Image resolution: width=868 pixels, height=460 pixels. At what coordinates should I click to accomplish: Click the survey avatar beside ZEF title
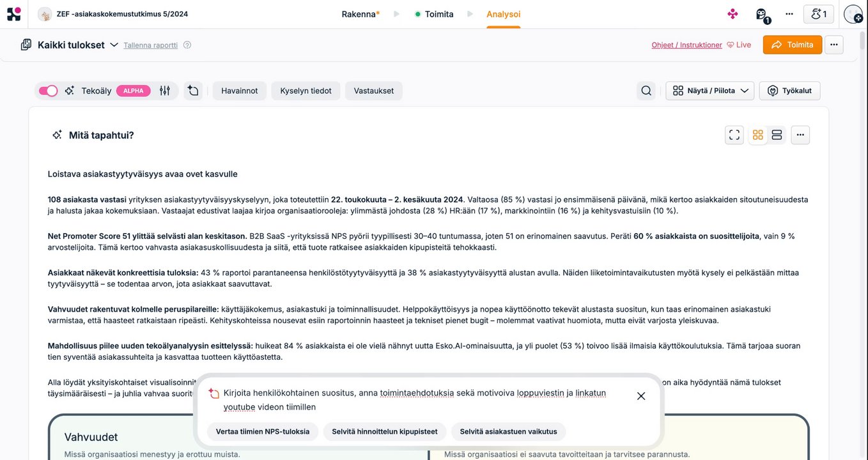45,14
